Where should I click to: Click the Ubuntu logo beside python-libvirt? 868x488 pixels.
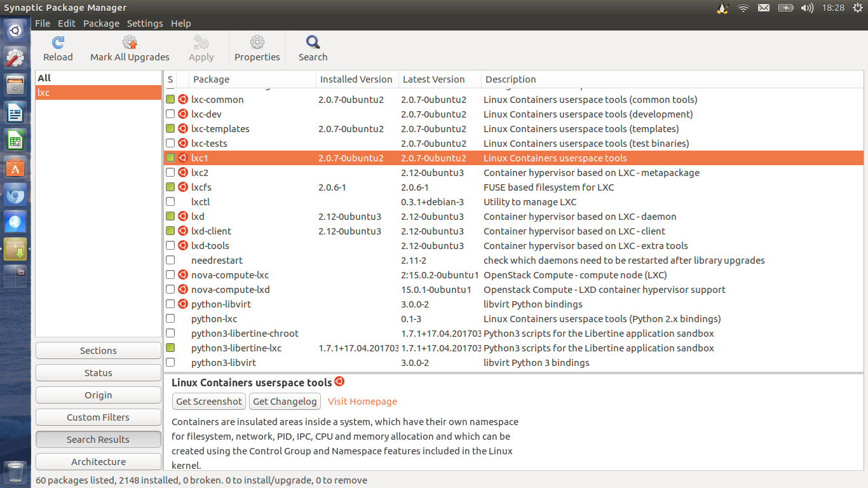183,304
